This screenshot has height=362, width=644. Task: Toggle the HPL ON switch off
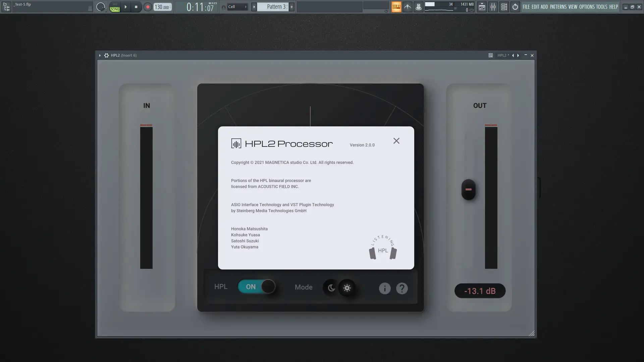(257, 287)
